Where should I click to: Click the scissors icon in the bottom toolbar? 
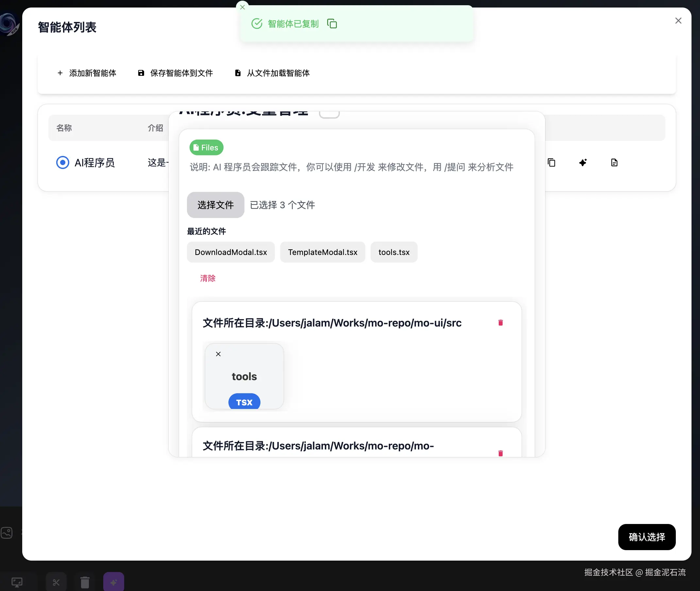click(56, 582)
